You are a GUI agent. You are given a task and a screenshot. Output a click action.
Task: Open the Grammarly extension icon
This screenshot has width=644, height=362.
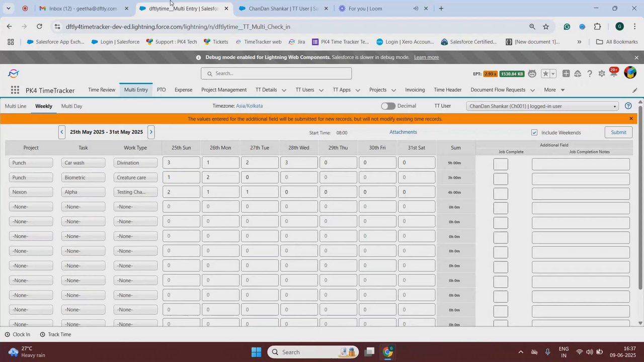pos(567,27)
